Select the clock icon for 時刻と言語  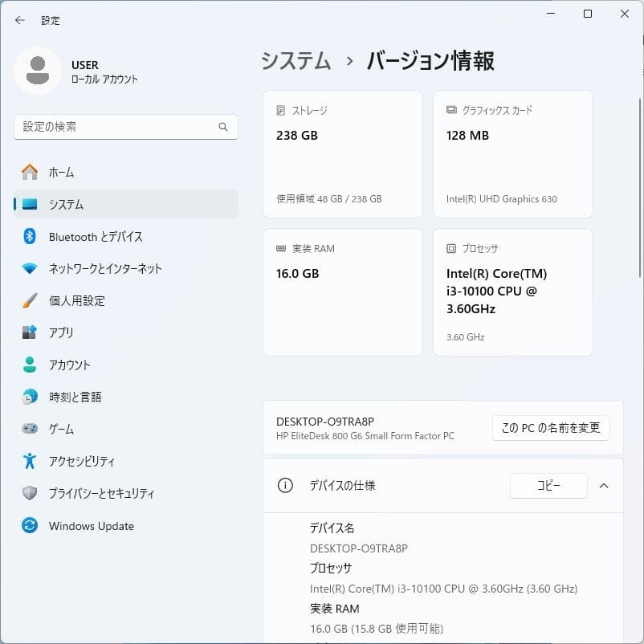point(30,397)
